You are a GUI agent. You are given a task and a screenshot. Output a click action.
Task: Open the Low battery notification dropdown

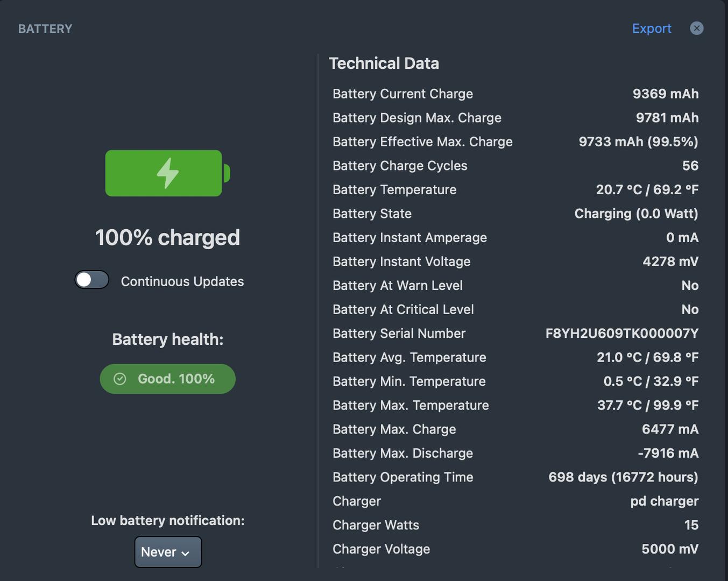click(168, 552)
